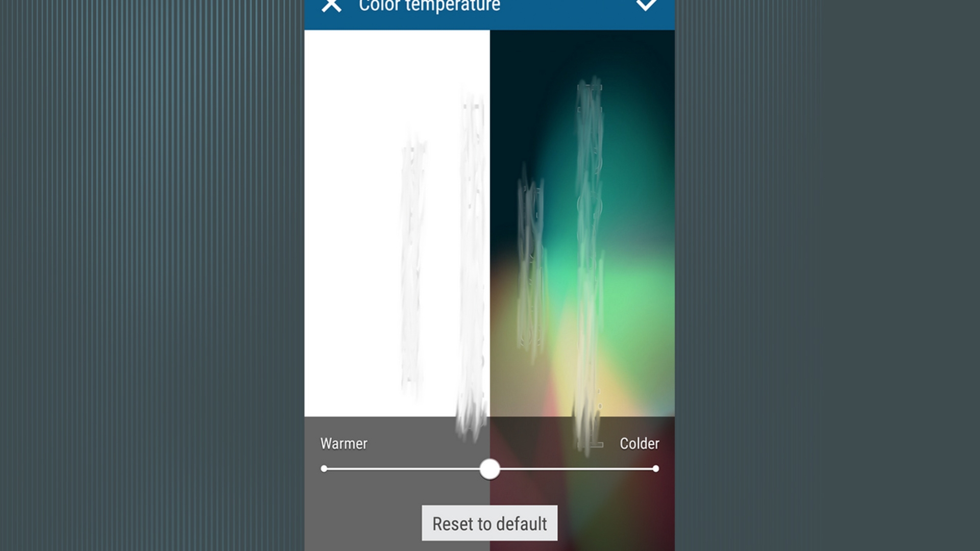Click the center slider handle position
The width and height of the screenshot is (980, 551).
490,469
